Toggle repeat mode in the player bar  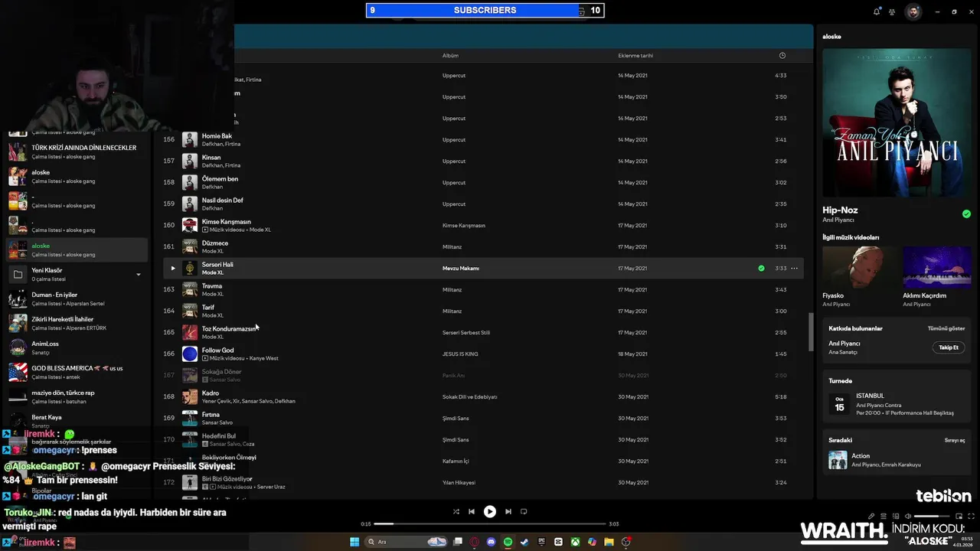524,511
